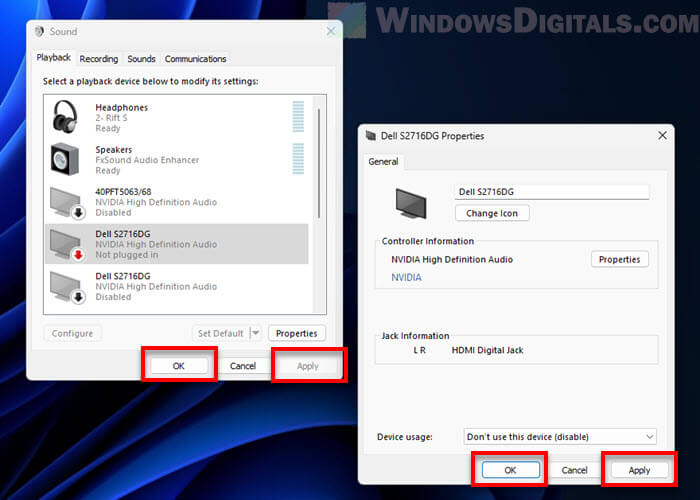
Task: Click OK in Dell S2716DG Properties
Action: pyautogui.click(x=510, y=470)
